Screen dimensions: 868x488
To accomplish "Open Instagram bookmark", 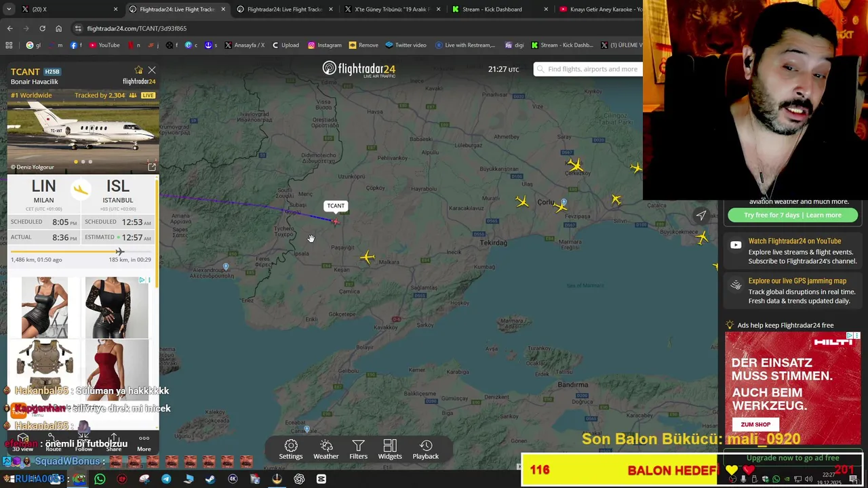I will (325, 45).
